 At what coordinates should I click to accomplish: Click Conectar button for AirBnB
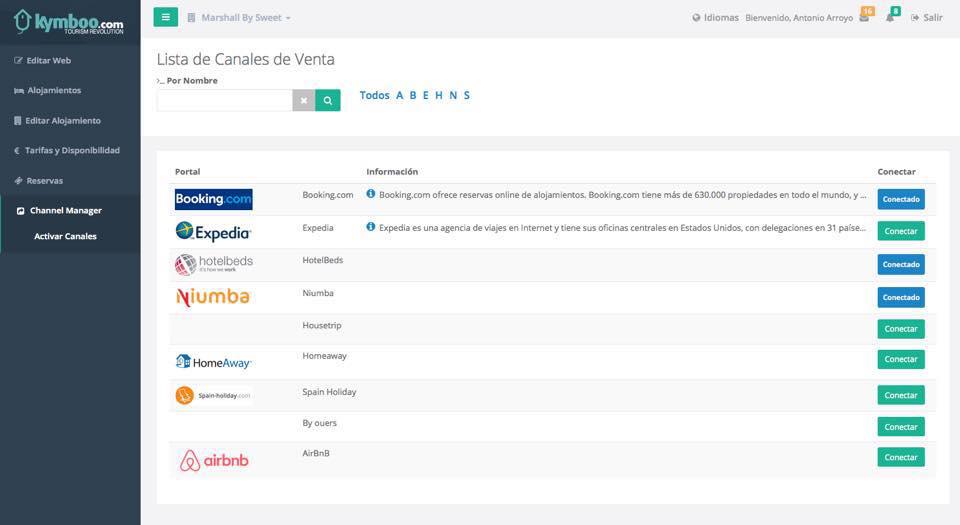(x=901, y=458)
